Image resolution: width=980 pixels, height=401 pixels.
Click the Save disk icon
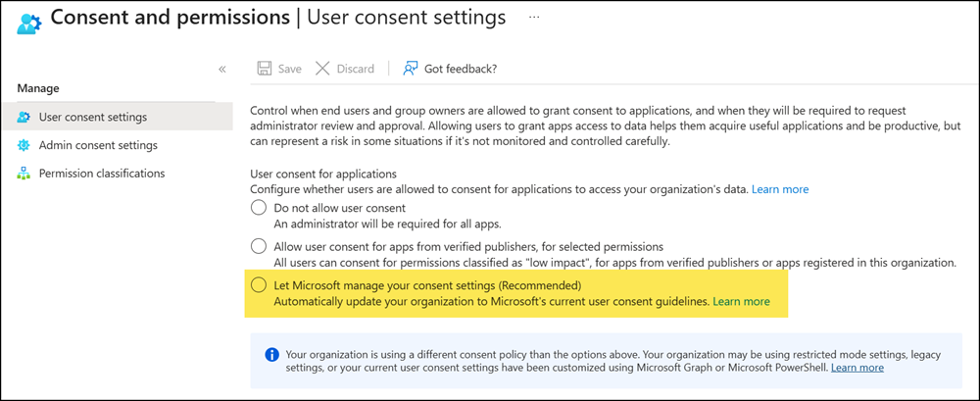[x=265, y=69]
